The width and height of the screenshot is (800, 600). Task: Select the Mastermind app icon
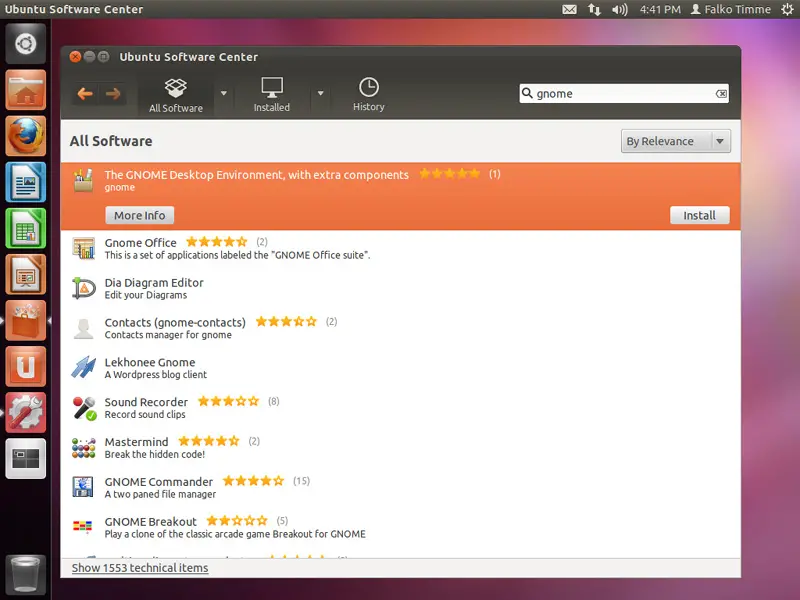[84, 448]
